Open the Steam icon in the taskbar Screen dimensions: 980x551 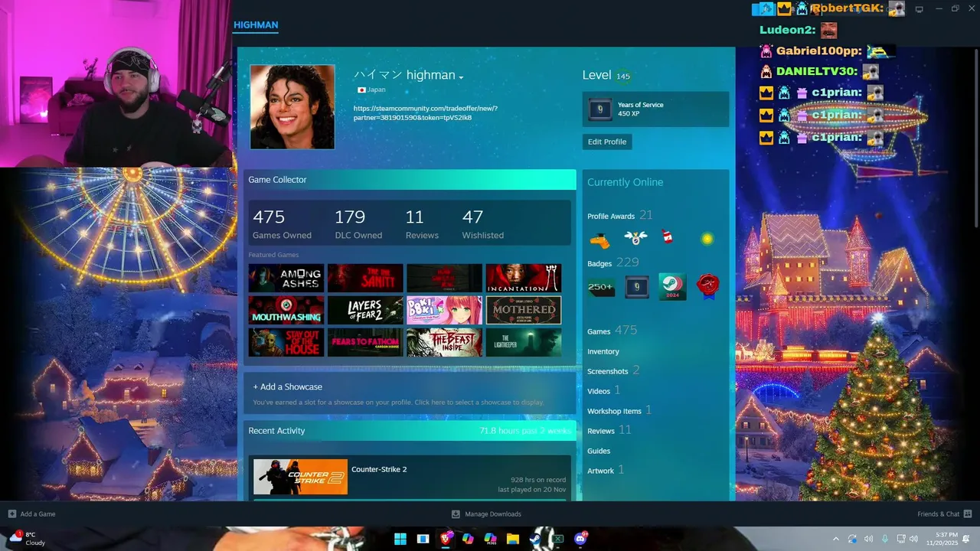pyautogui.click(x=536, y=539)
